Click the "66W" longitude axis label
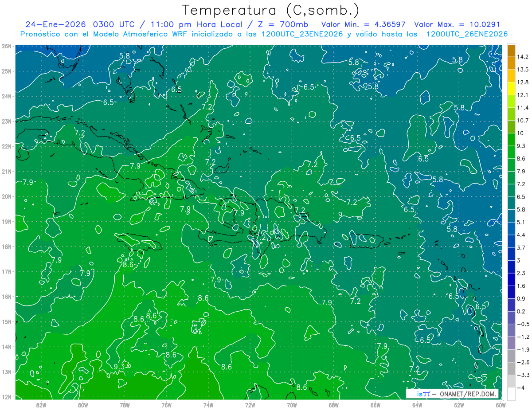532x411 pixels. 376,405
